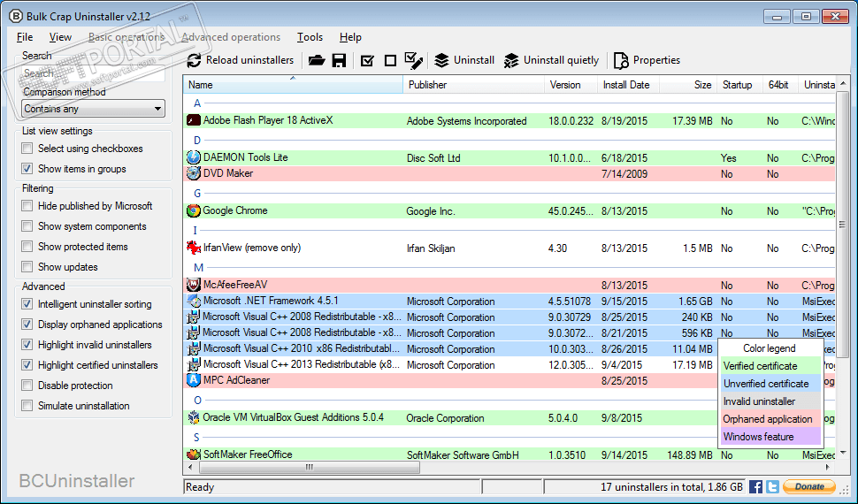This screenshot has width=858, height=504.
Task: Click Microsoft .NET Framework 4.5.1 icon
Action: pos(193,301)
